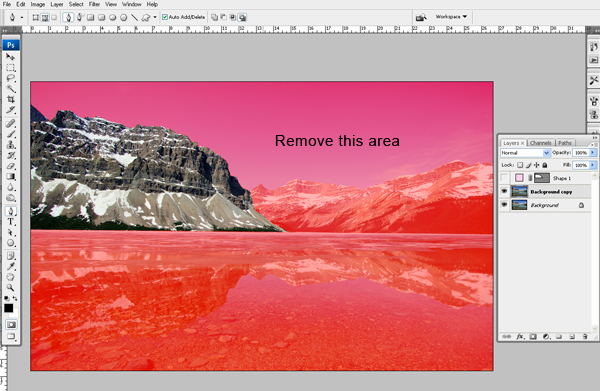Image resolution: width=600 pixels, height=391 pixels.
Task: Hide the Background copy layer
Action: point(504,191)
